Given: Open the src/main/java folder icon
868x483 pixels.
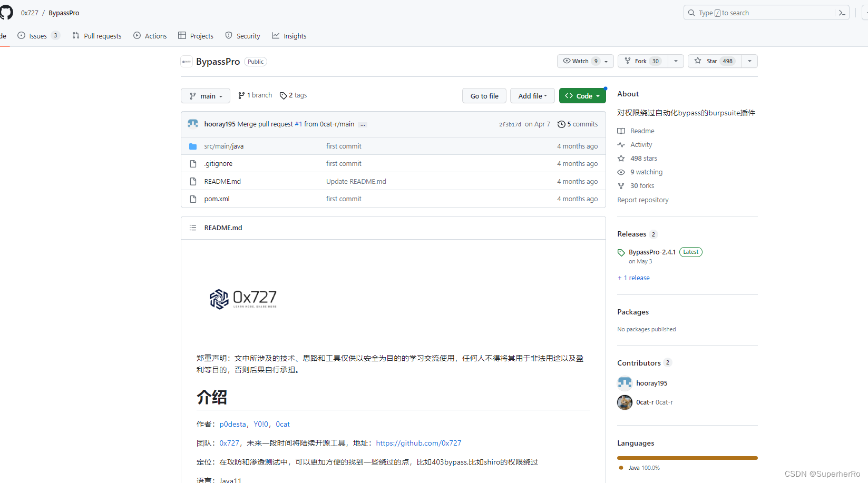Looking at the screenshot, I should 193,146.
